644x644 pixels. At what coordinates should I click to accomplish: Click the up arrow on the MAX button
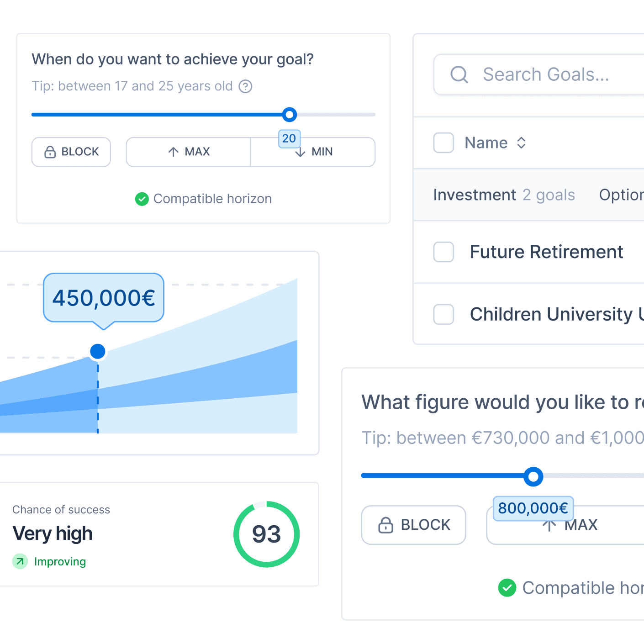174,152
